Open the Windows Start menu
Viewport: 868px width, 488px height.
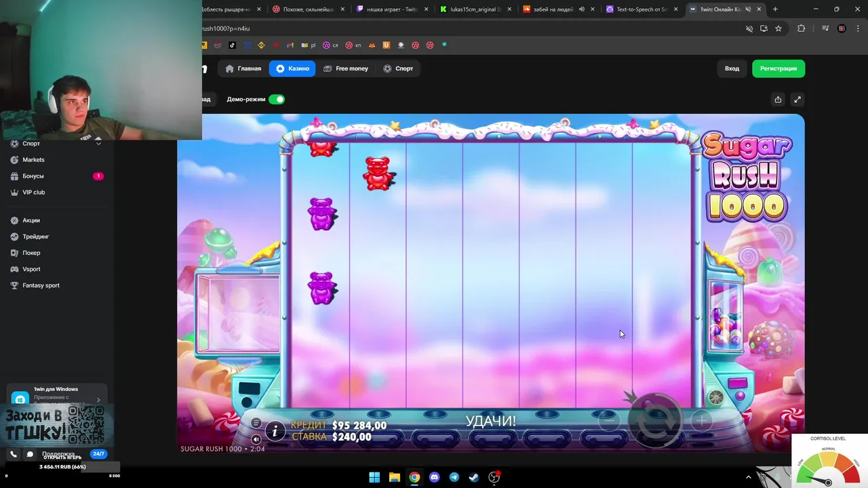tap(374, 477)
